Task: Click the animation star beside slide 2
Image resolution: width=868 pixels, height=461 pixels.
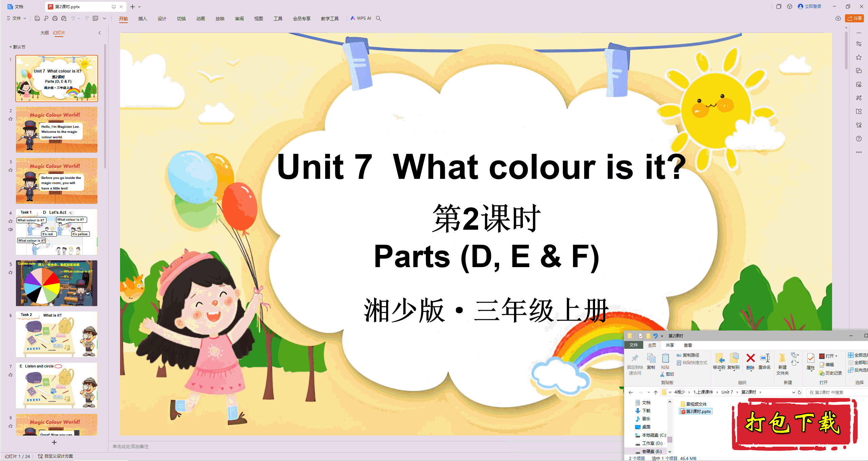Action: 11,119
